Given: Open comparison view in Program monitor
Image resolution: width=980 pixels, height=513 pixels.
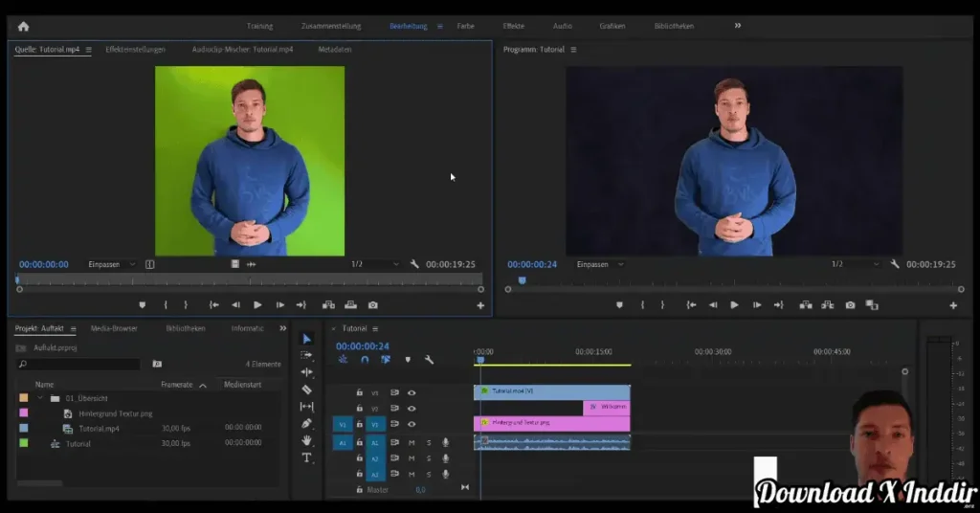Looking at the screenshot, I should [872, 305].
